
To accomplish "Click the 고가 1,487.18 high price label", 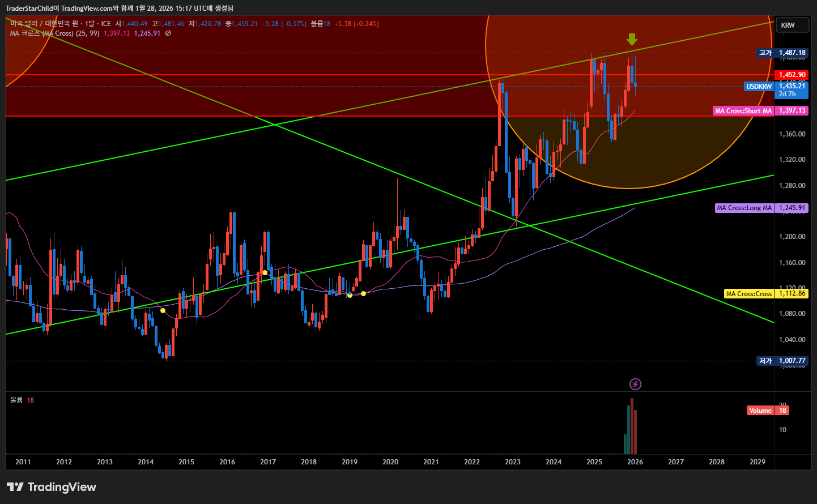I will point(782,53).
